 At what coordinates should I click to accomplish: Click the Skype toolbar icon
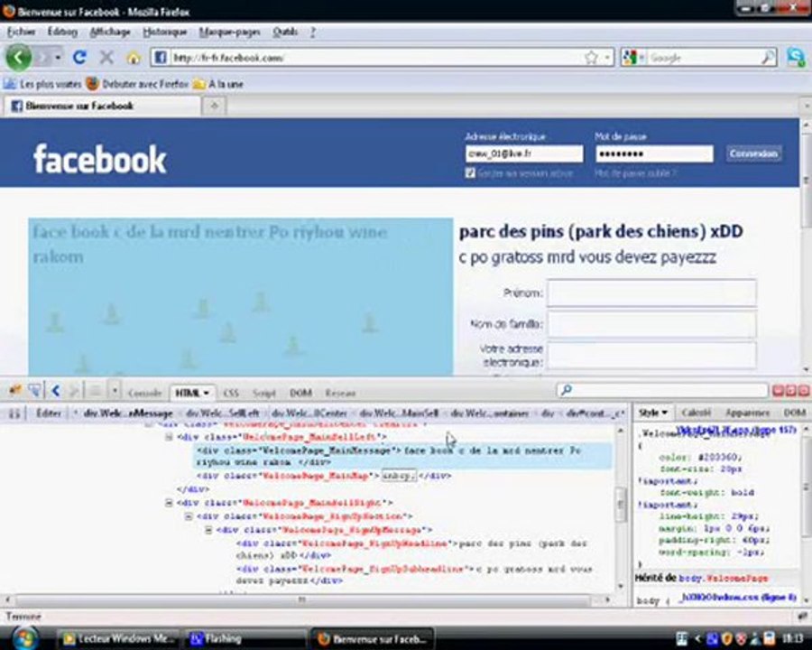(x=796, y=57)
